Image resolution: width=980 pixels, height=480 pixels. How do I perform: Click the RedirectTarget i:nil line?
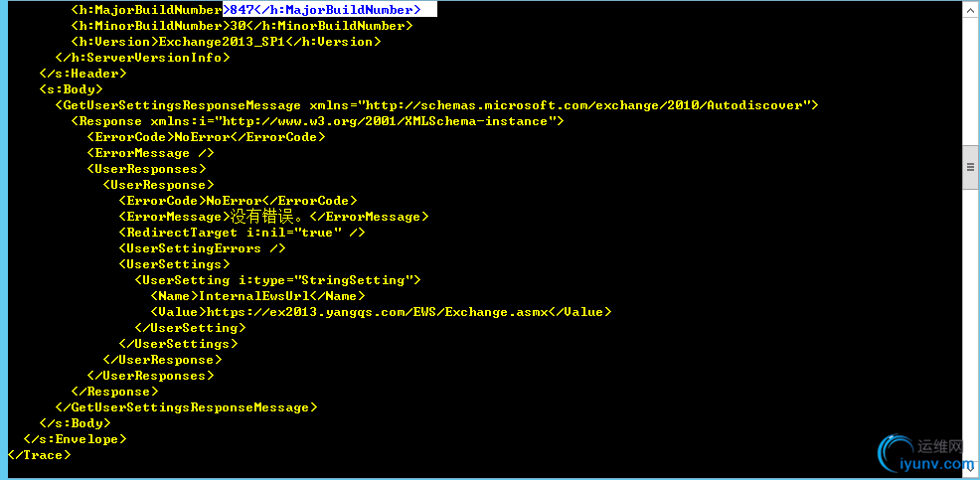click(242, 233)
